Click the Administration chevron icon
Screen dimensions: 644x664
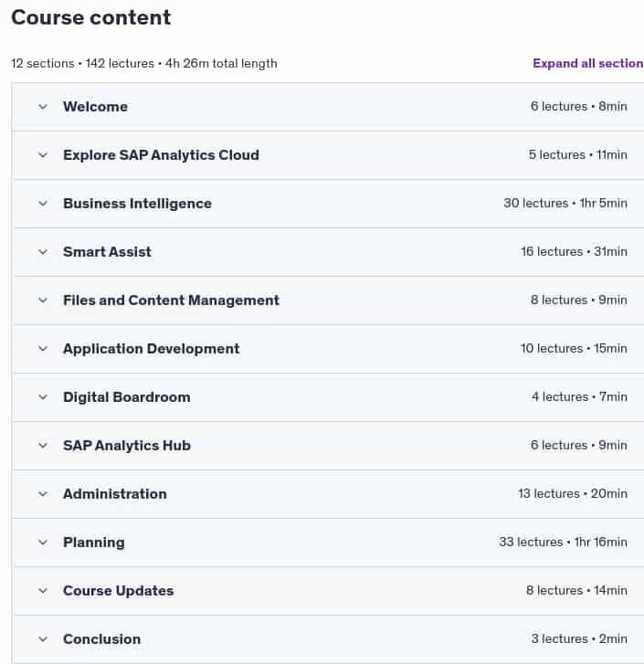[x=43, y=494]
